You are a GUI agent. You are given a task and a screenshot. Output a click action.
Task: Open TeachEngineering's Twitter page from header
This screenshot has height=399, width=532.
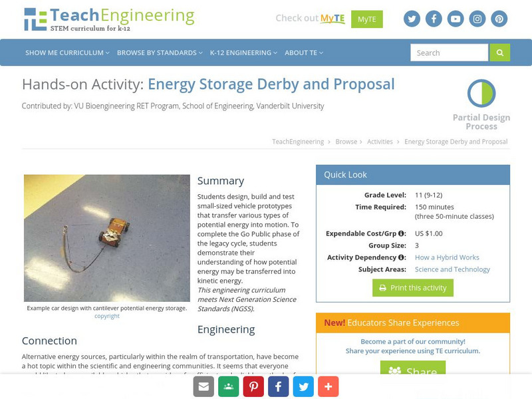coord(412,19)
